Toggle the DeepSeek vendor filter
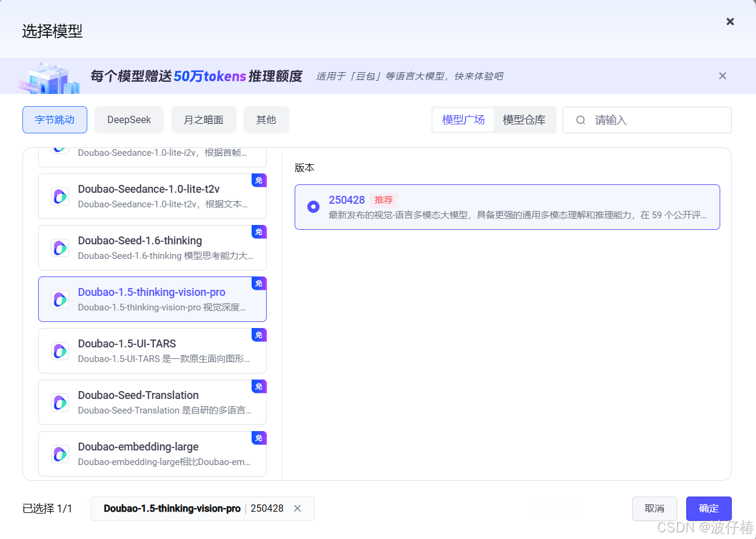Viewport: 756px width, 539px height. (129, 119)
